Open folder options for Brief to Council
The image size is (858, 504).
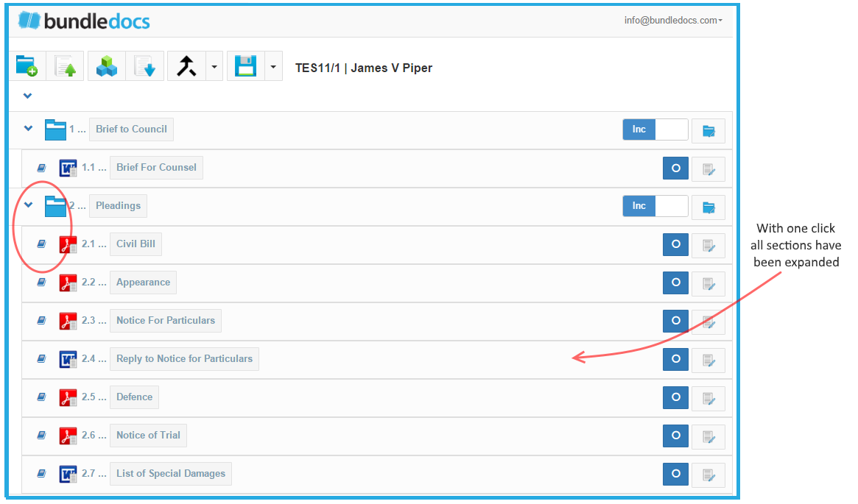coord(708,131)
